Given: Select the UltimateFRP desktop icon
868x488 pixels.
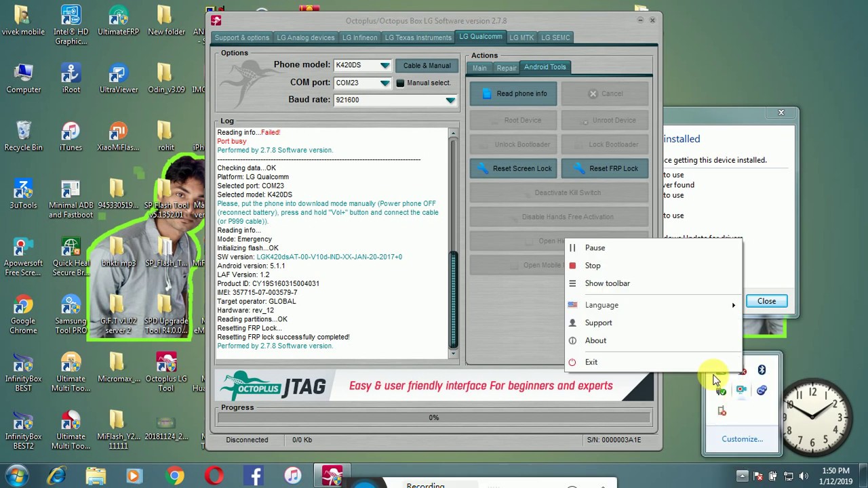Looking at the screenshot, I should (119, 21).
